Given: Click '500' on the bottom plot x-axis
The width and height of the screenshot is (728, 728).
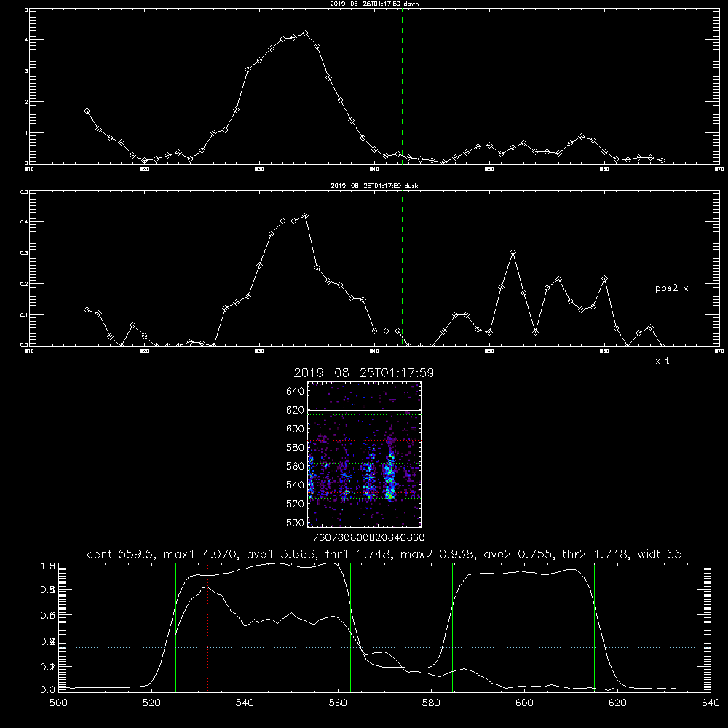Looking at the screenshot, I should pyautogui.click(x=58, y=703).
